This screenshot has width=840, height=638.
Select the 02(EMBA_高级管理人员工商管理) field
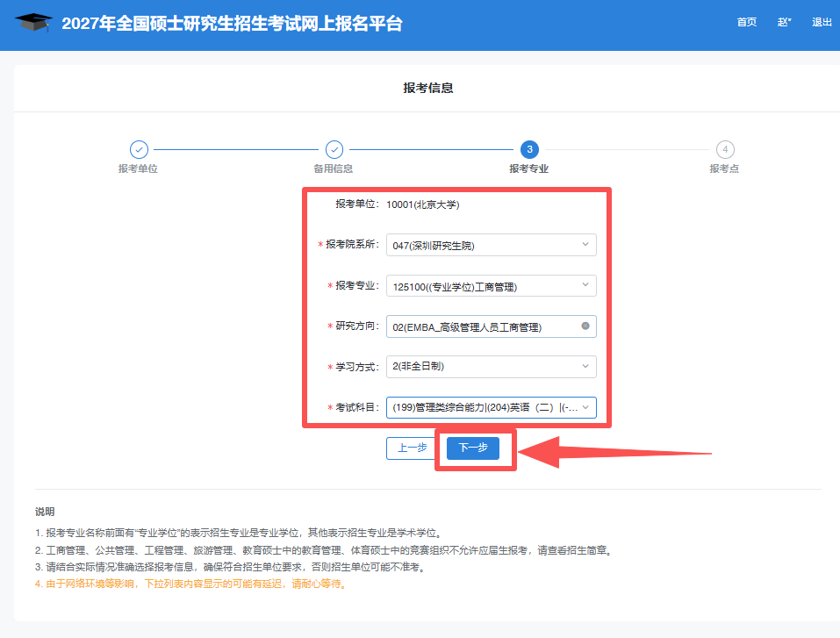(492, 326)
